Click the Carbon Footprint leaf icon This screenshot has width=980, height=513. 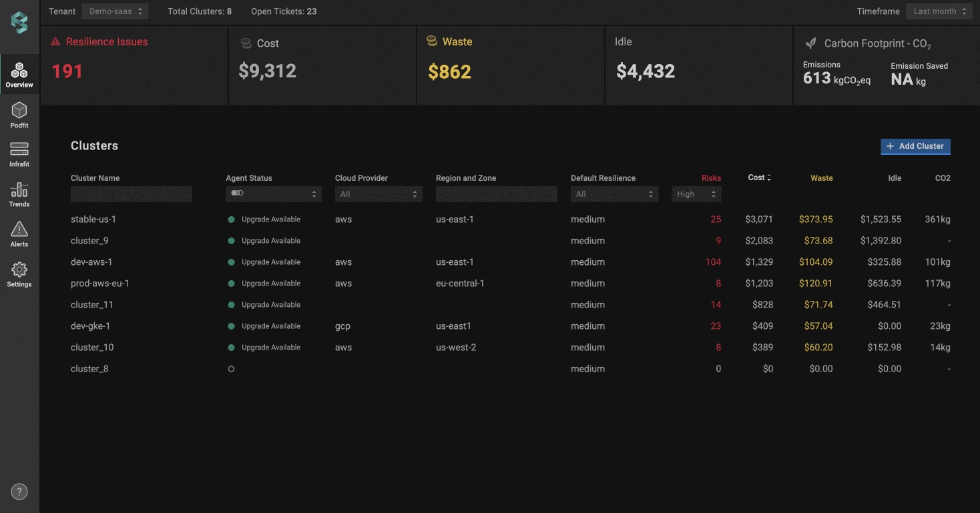point(810,43)
